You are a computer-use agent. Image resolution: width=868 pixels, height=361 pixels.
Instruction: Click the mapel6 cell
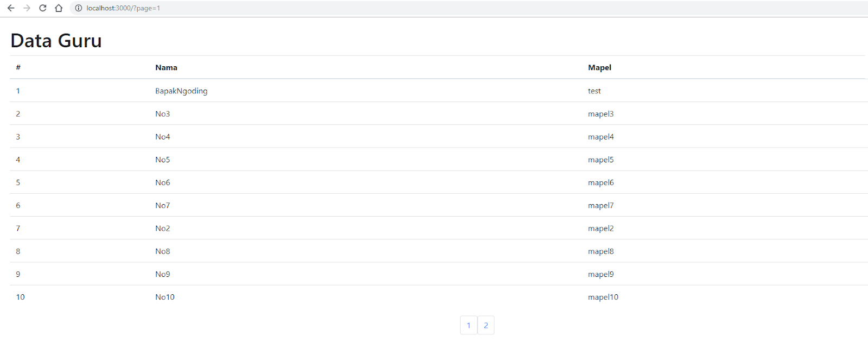click(601, 182)
